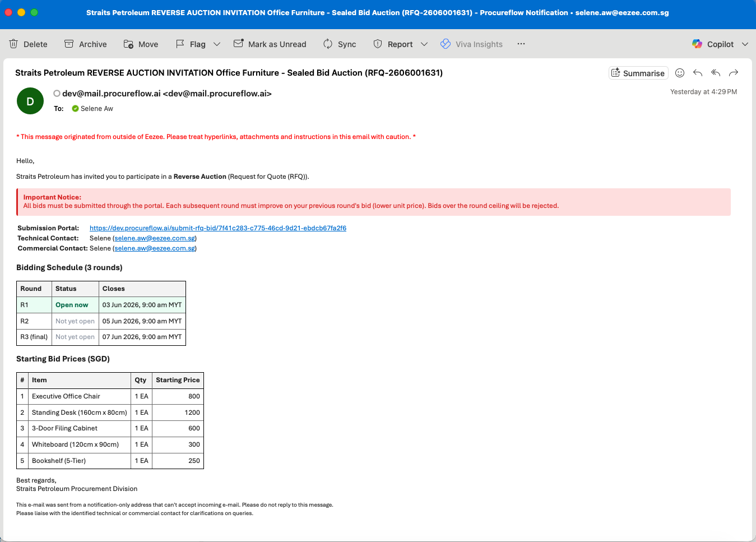Screen dimensions: 756x542
Task: Report this message using shield icon
Action: pyautogui.click(x=378, y=44)
